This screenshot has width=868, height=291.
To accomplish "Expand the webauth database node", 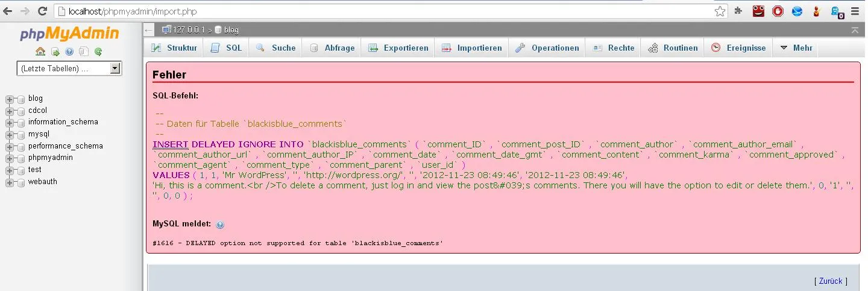I will tap(9, 182).
